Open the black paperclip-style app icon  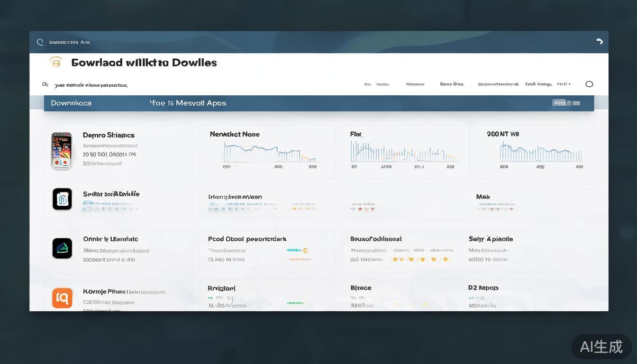(x=62, y=199)
